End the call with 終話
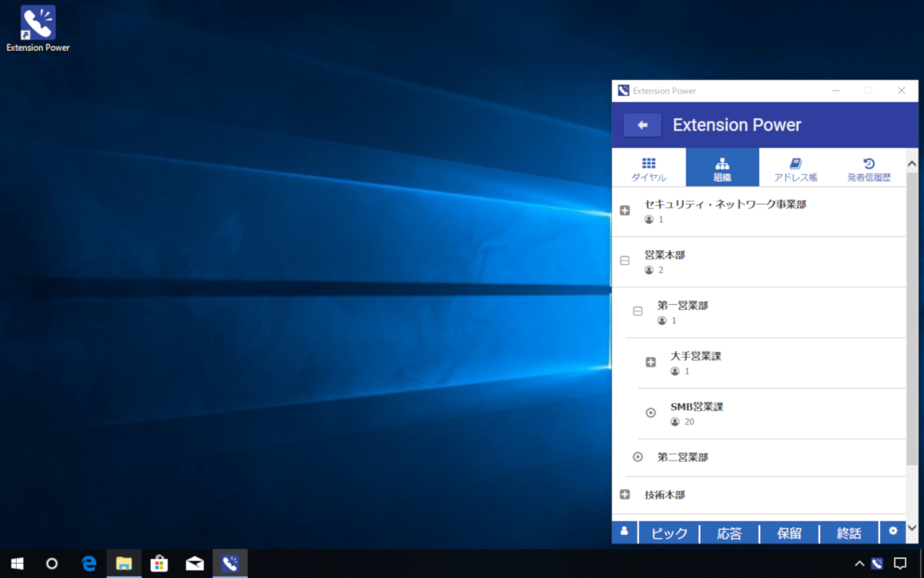 [848, 532]
